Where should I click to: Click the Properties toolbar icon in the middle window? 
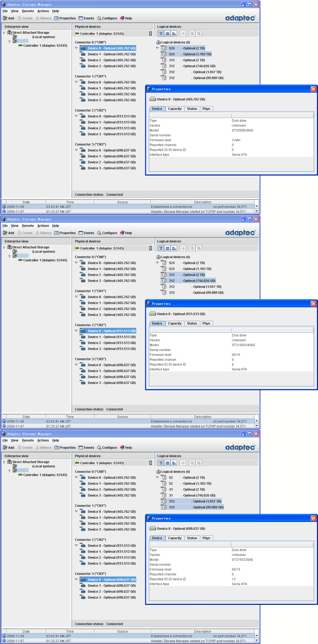point(56,233)
